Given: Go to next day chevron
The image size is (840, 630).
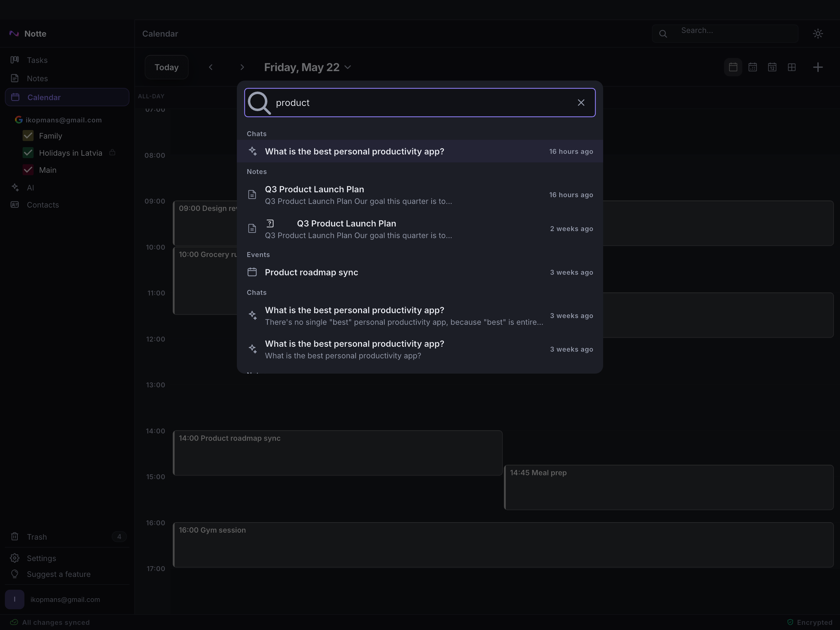Looking at the screenshot, I should 242,67.
